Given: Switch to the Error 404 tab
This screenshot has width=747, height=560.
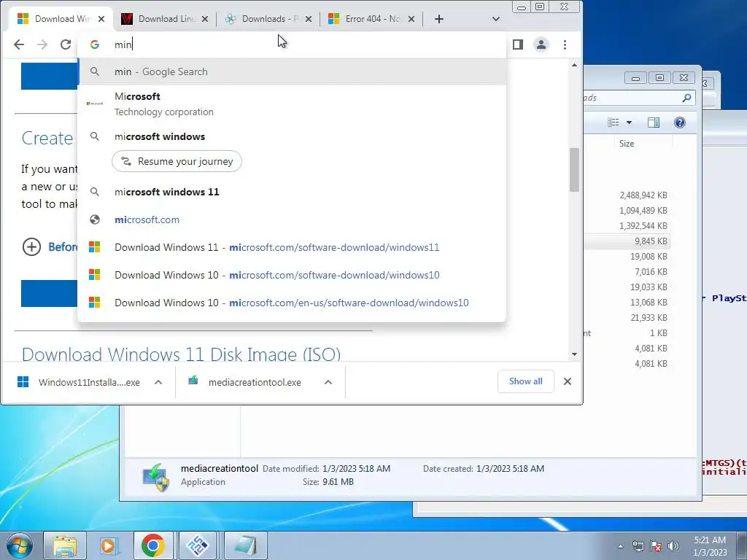Looking at the screenshot, I should [x=371, y=19].
